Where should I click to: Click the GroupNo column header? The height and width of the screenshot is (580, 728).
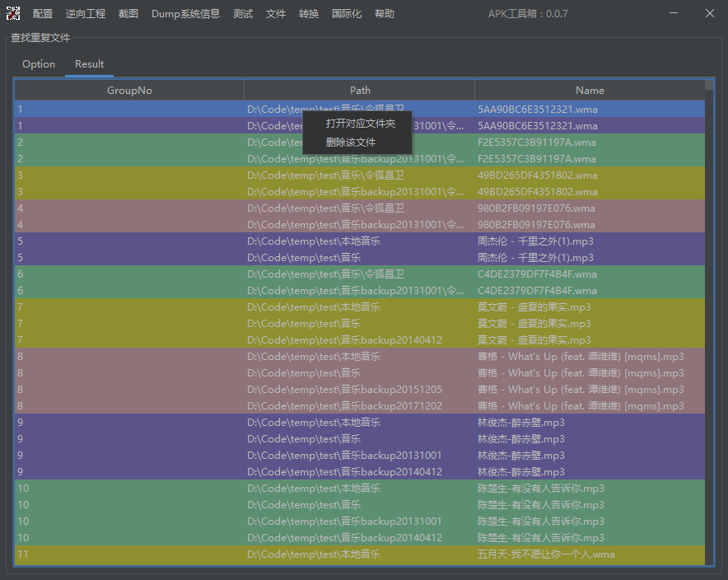pos(128,90)
